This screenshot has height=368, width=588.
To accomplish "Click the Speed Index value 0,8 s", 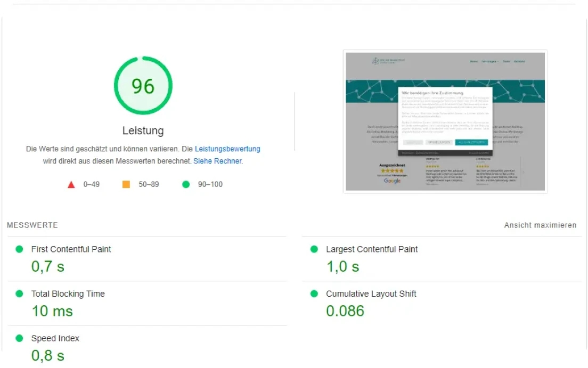I will click(48, 355).
